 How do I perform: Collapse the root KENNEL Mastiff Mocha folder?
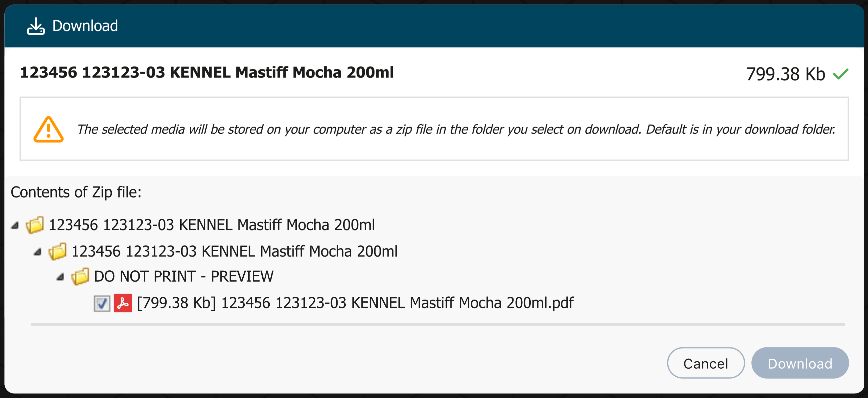coord(15,225)
